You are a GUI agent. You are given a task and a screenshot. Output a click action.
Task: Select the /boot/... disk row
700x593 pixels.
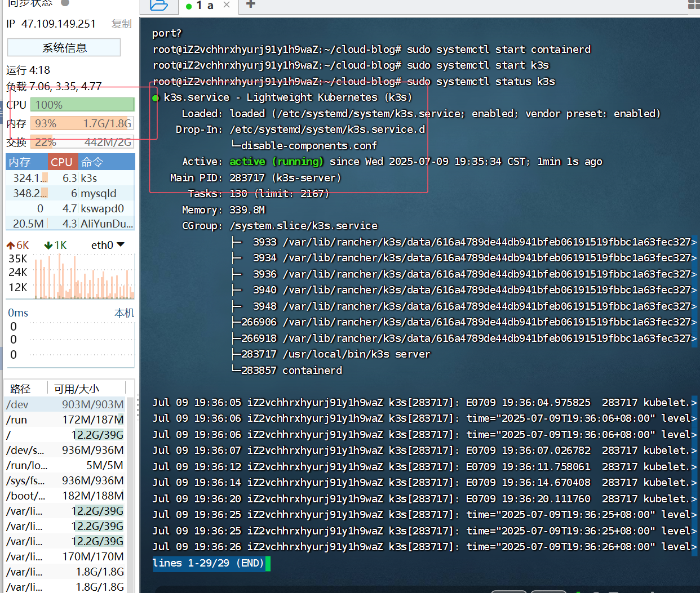coord(65,496)
